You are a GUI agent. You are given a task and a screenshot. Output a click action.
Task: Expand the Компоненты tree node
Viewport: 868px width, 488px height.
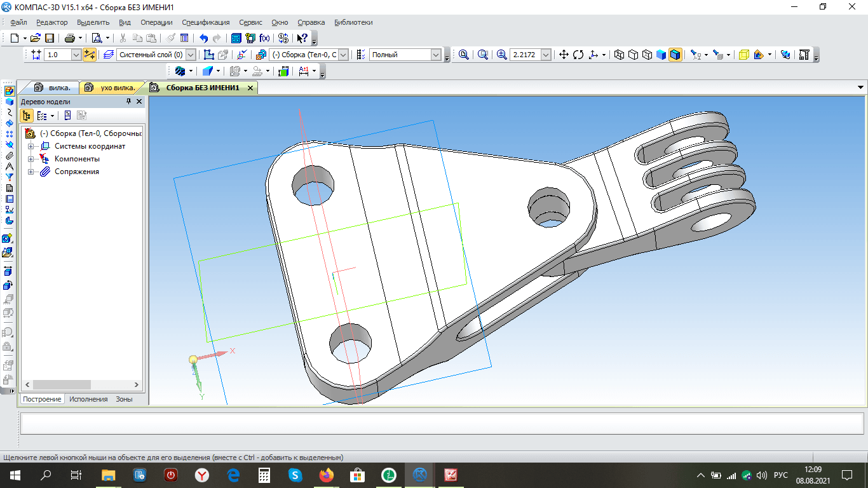point(31,159)
